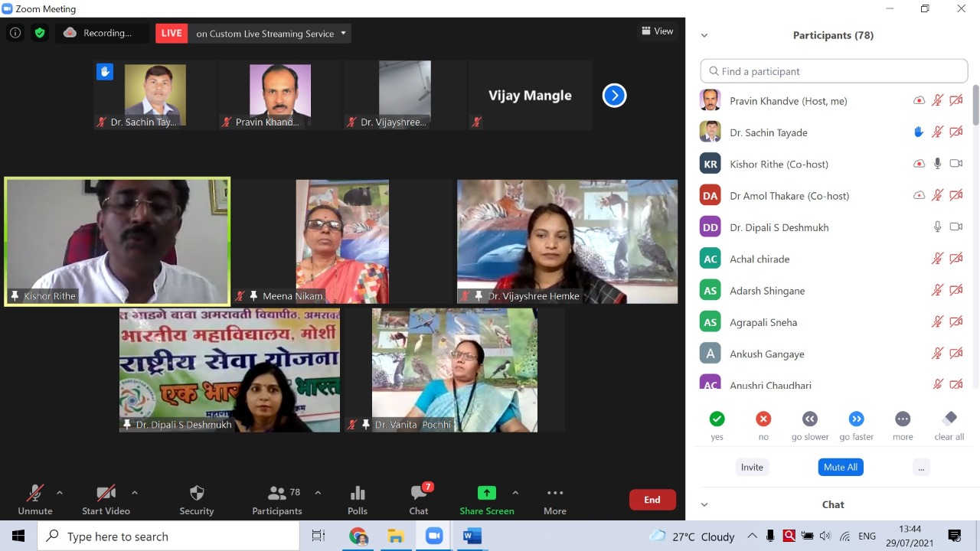Start Video from the meeting toolbar

click(x=106, y=500)
